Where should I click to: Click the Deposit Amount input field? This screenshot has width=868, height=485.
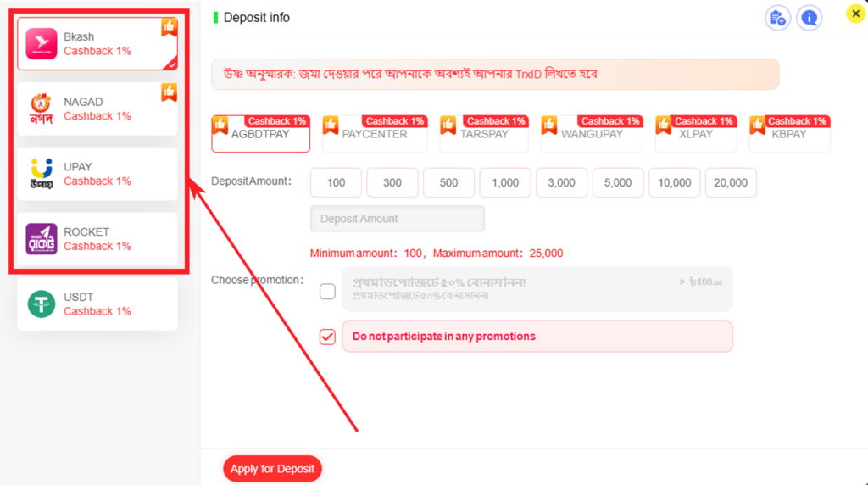point(398,219)
